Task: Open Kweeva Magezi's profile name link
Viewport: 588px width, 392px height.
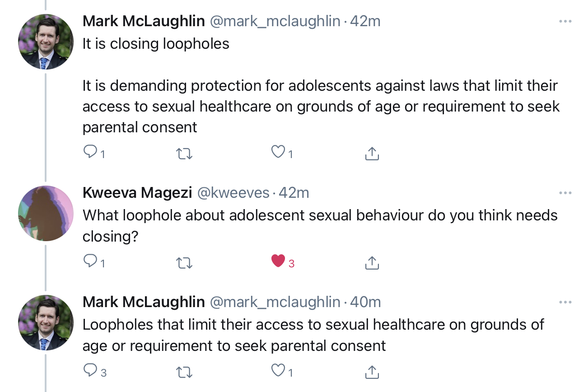Action: (138, 193)
